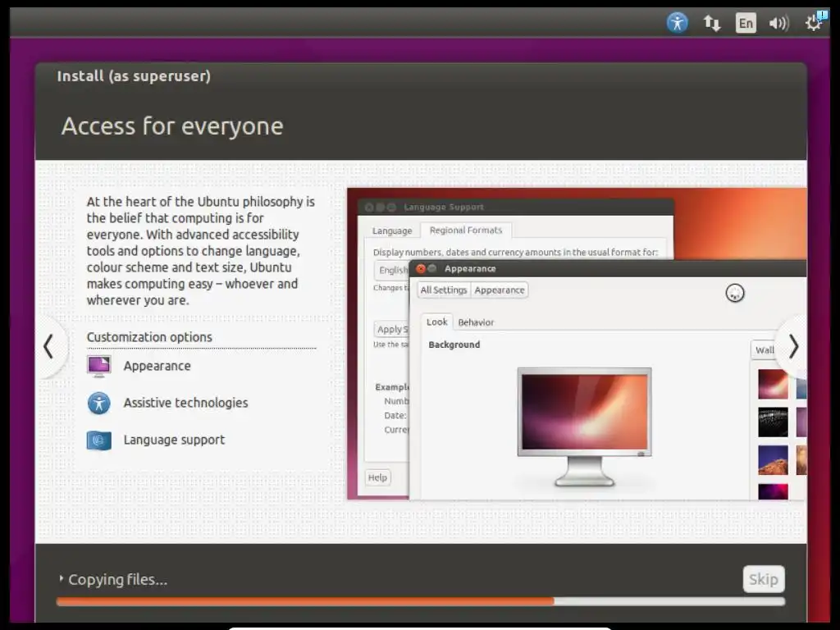Screen dimensions: 840x630
Task: Select the Regional Formats tab
Action: pos(466,231)
